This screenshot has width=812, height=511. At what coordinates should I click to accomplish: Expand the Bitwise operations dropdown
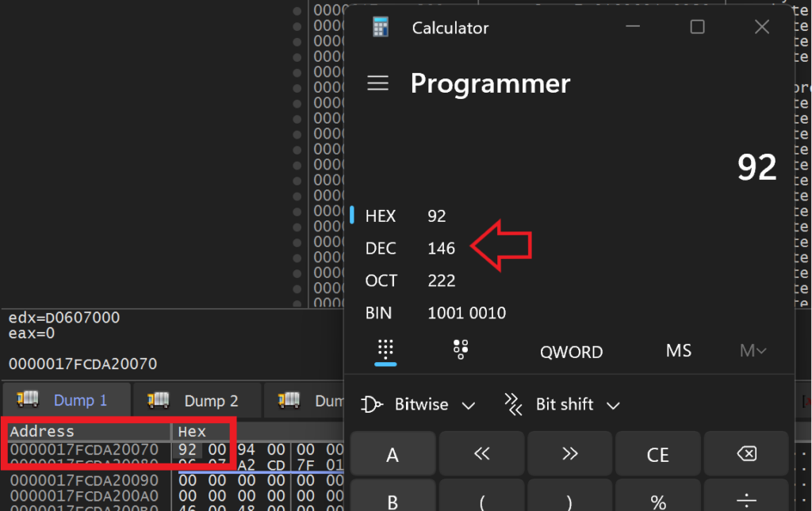(418, 405)
